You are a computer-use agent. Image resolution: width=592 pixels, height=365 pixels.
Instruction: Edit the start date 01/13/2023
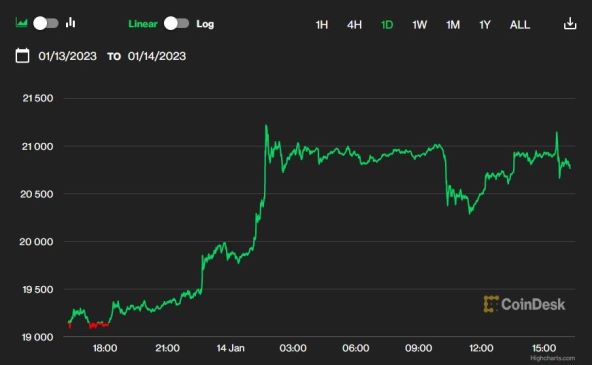(68, 56)
